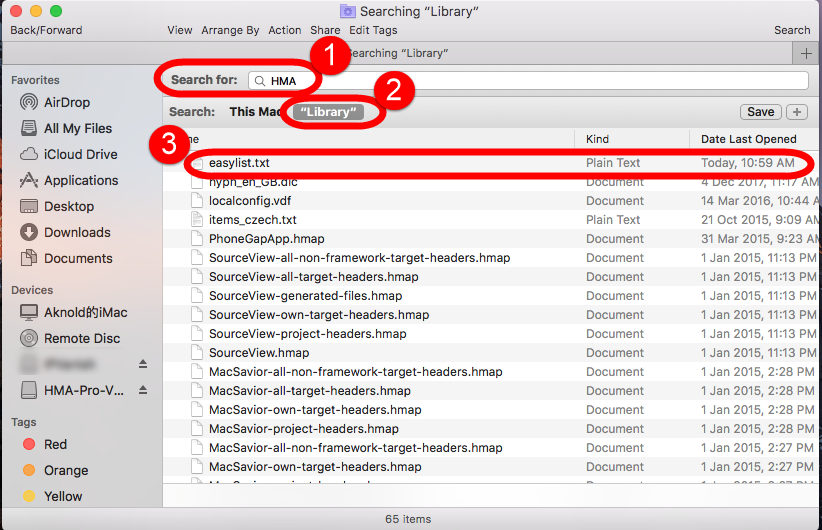Eject the HMA-Pro-V disk

(142, 390)
